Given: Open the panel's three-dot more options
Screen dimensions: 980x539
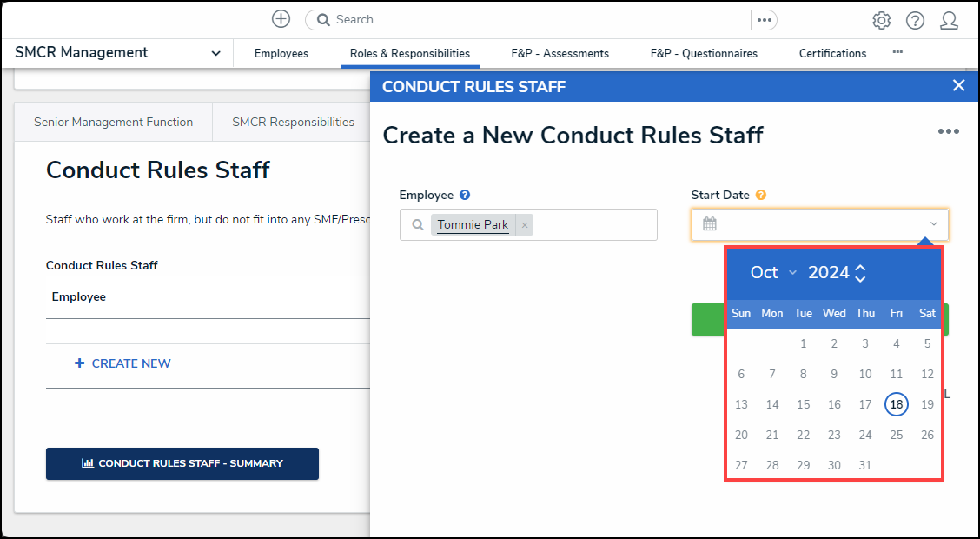Looking at the screenshot, I should click(948, 131).
